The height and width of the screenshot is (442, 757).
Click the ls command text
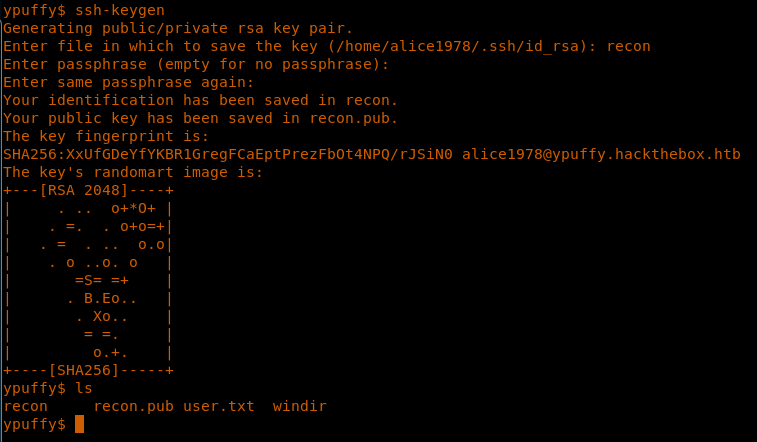pyautogui.click(x=83, y=388)
